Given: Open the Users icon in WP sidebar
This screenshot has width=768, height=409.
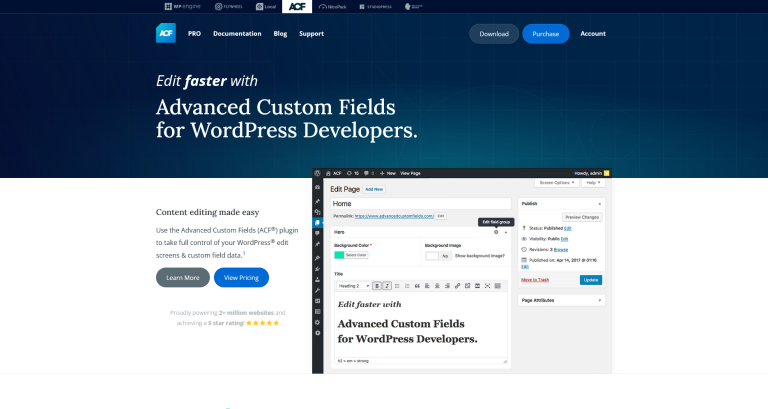Looking at the screenshot, I should [x=317, y=279].
